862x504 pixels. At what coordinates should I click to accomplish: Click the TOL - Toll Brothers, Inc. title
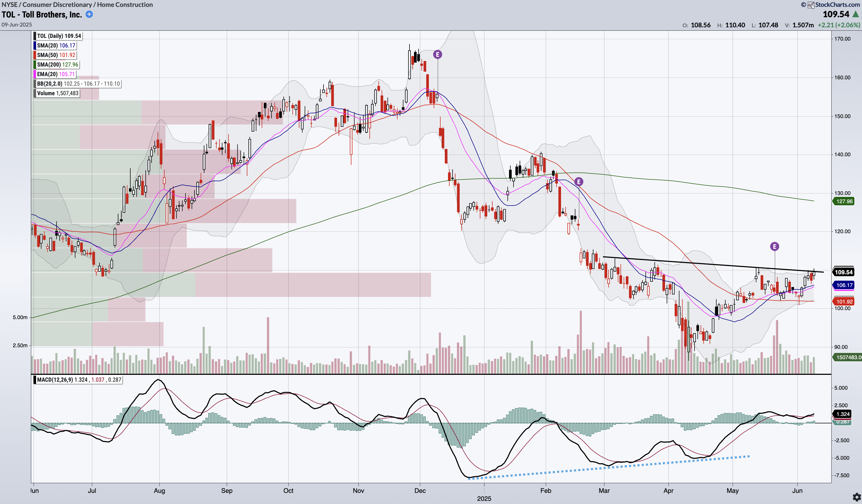pos(42,14)
